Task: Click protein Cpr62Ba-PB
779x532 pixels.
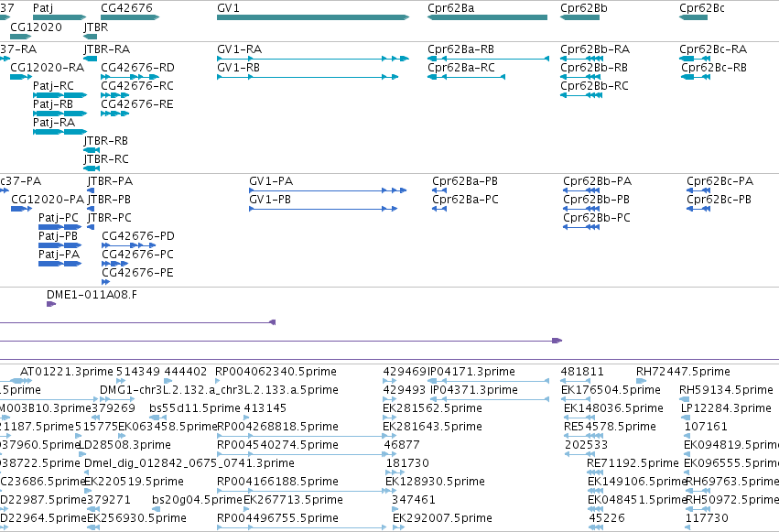Action: point(439,190)
